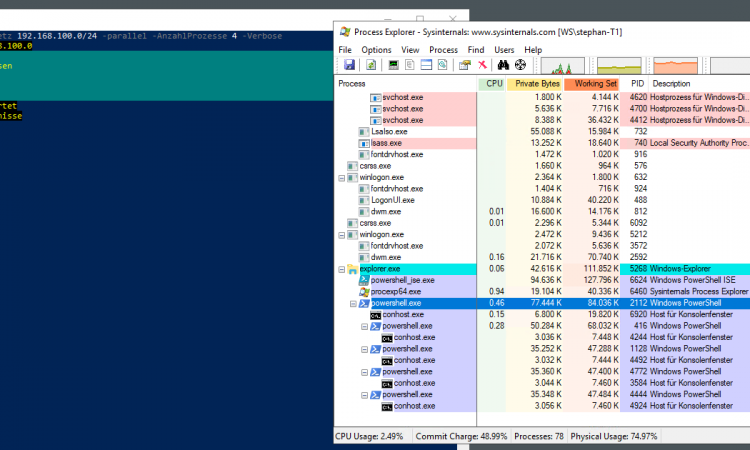
Task: Click the Refresh Now toolbar icon
Action: pos(371,65)
